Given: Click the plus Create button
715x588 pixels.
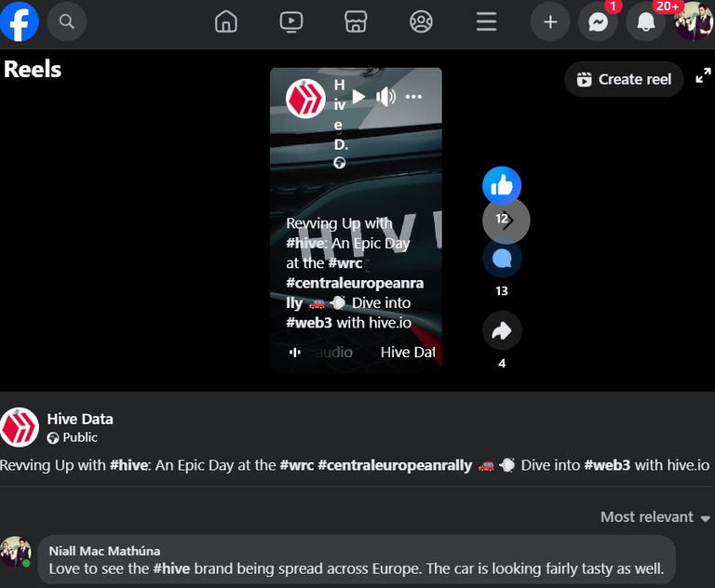Looking at the screenshot, I should [x=550, y=21].
